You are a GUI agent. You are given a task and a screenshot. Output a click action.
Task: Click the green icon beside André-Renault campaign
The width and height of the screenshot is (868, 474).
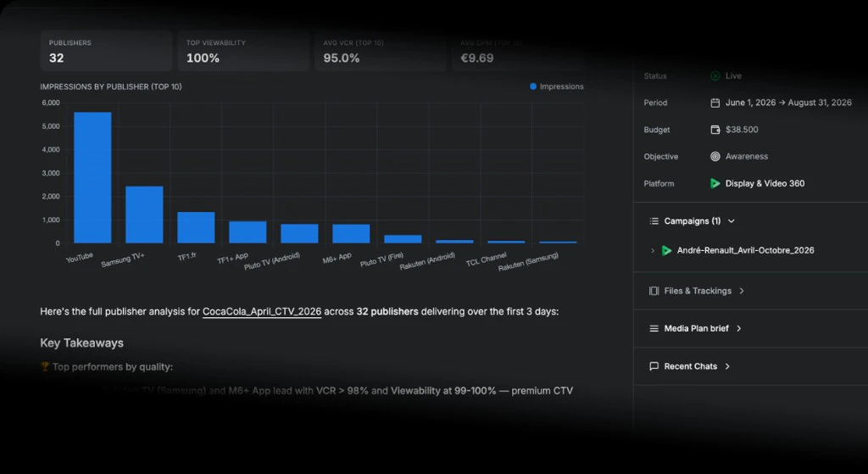pyautogui.click(x=666, y=250)
